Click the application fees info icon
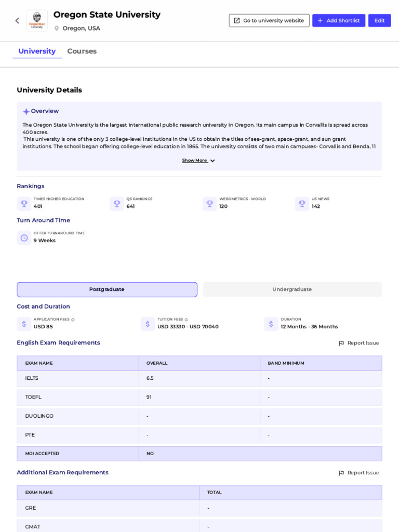 click(x=73, y=320)
